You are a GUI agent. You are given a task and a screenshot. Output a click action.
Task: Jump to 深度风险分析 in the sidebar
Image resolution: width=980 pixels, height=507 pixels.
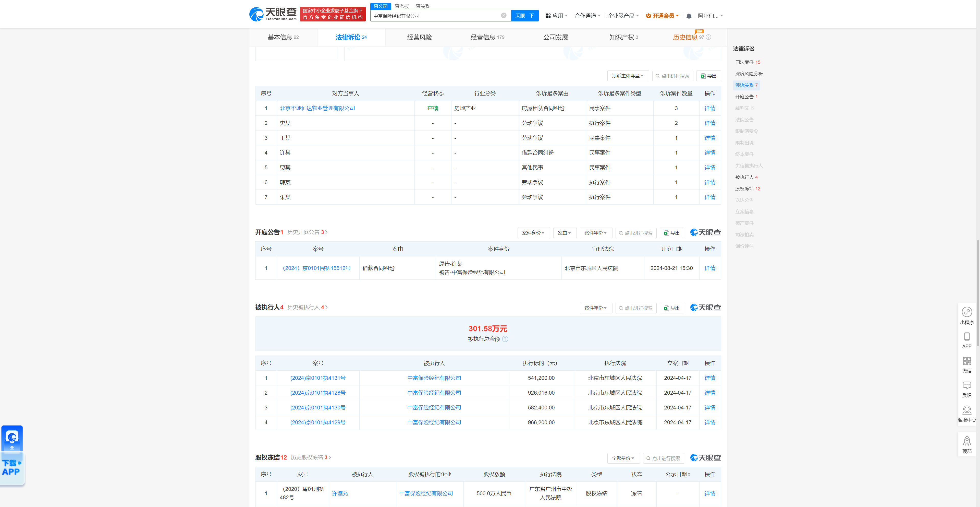(x=749, y=74)
